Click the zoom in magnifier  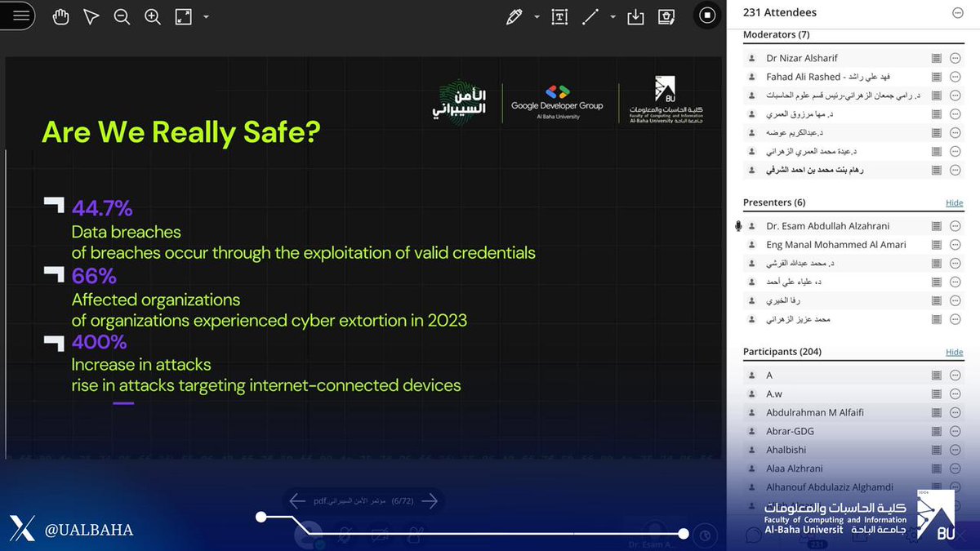[x=152, y=16]
